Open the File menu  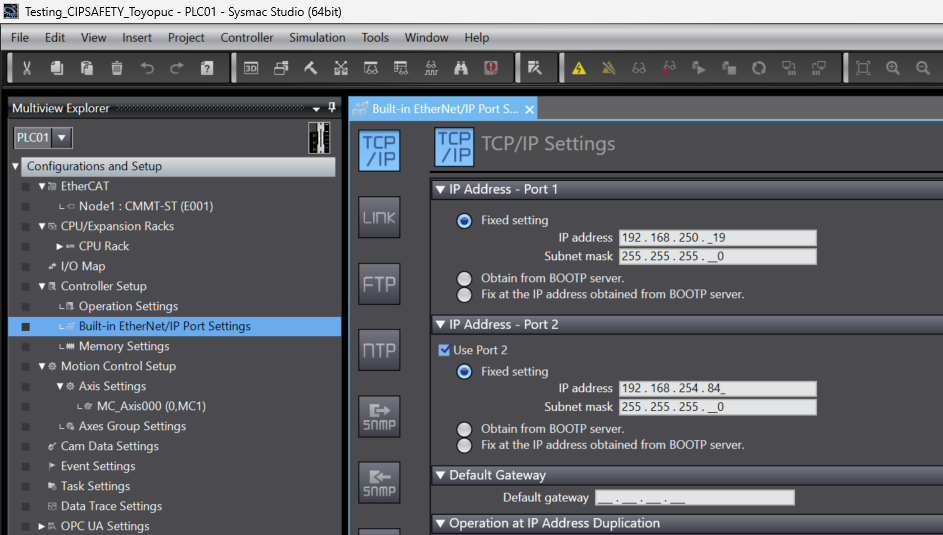click(20, 37)
